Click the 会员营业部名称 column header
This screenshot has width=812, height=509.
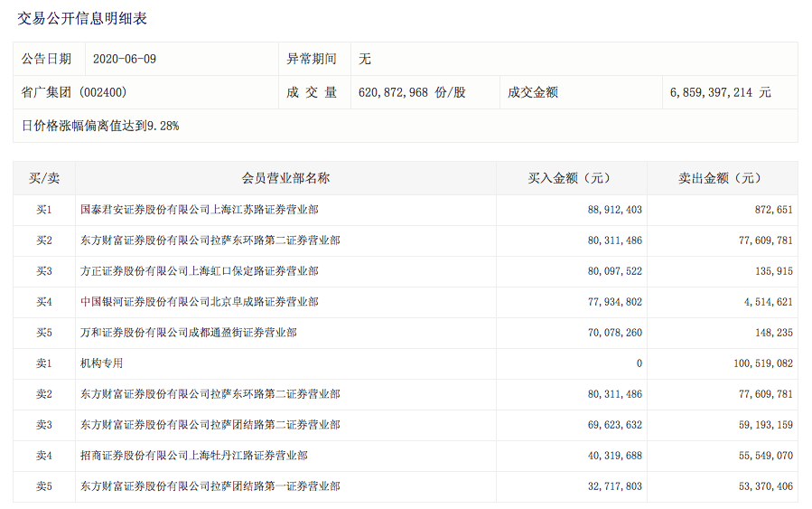(x=285, y=178)
